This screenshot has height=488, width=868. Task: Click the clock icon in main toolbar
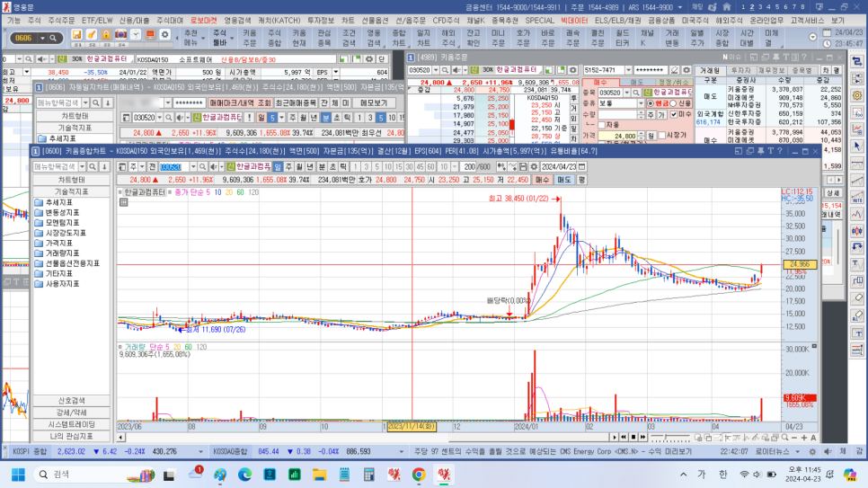(x=136, y=35)
